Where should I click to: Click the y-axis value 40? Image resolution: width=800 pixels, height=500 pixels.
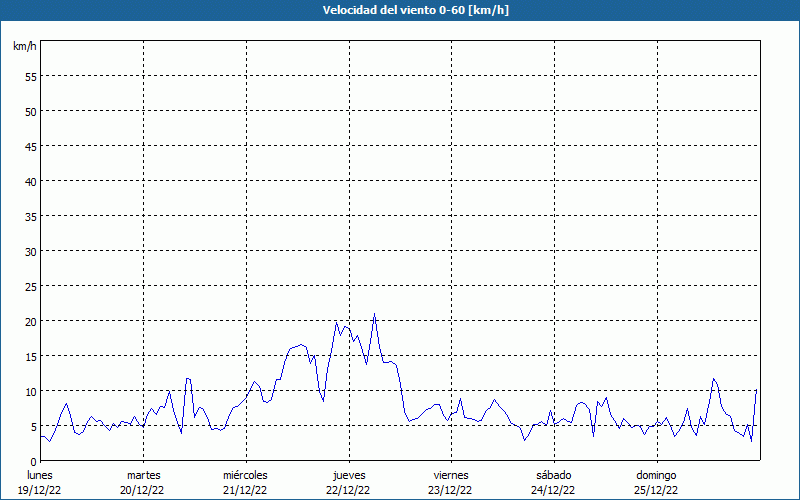pyautogui.click(x=31, y=182)
